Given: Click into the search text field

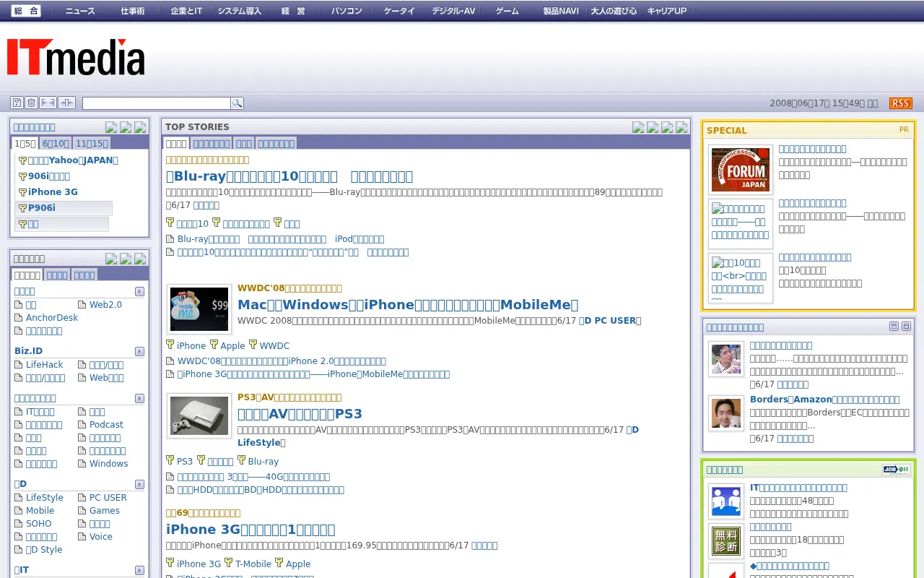Looking at the screenshot, I should 157,103.
